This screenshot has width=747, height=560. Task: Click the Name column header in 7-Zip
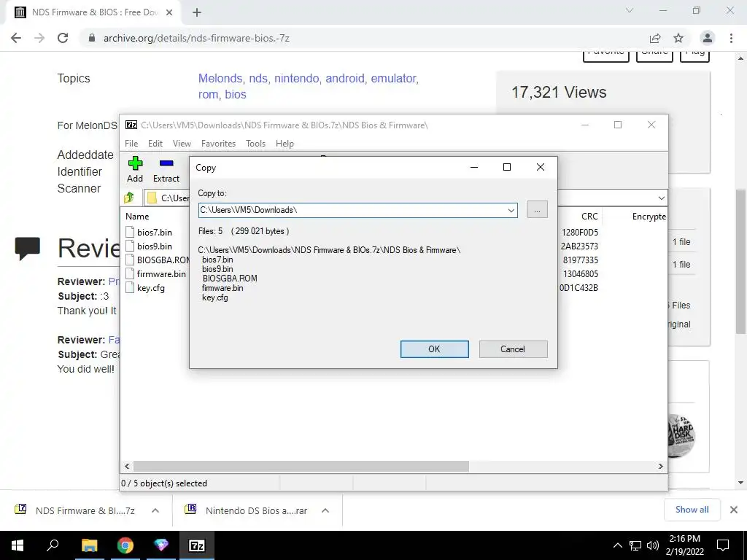pyautogui.click(x=137, y=216)
